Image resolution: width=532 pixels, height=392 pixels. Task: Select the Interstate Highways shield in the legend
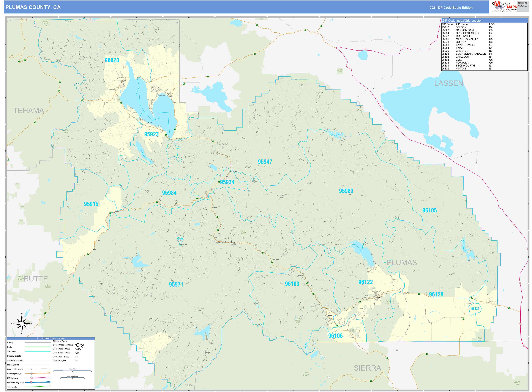[31, 383]
